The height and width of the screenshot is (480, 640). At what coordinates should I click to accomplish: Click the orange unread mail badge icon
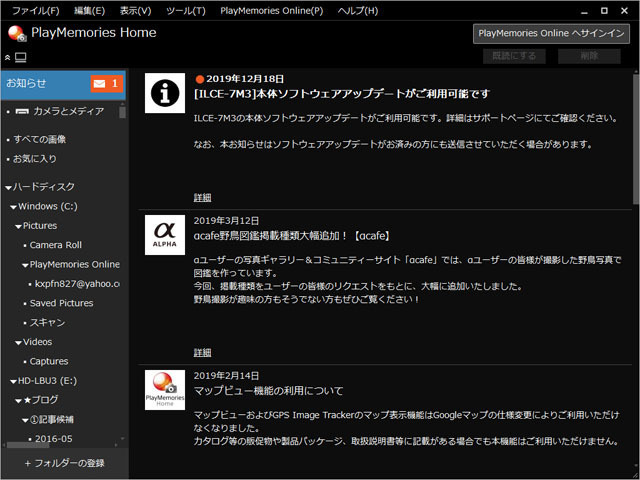click(x=107, y=84)
